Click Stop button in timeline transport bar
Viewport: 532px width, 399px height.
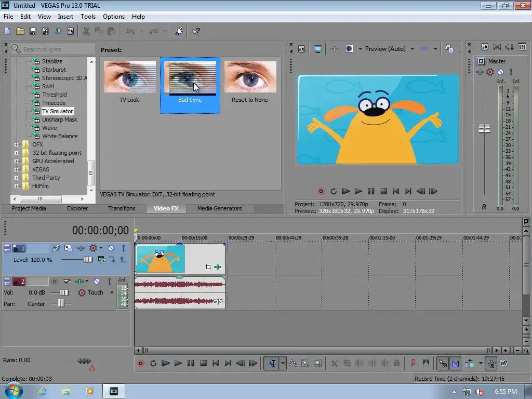(x=203, y=363)
